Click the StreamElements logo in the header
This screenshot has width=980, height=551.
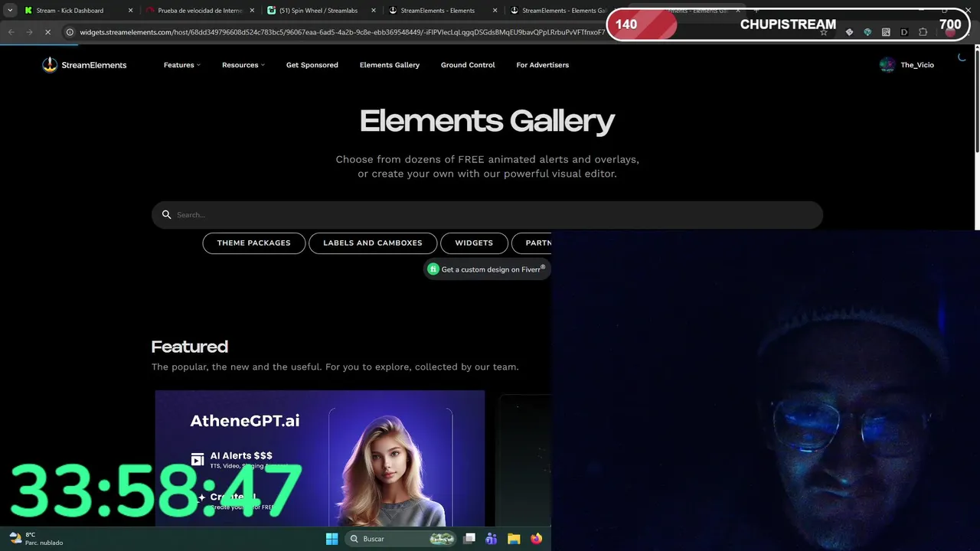[x=84, y=65]
